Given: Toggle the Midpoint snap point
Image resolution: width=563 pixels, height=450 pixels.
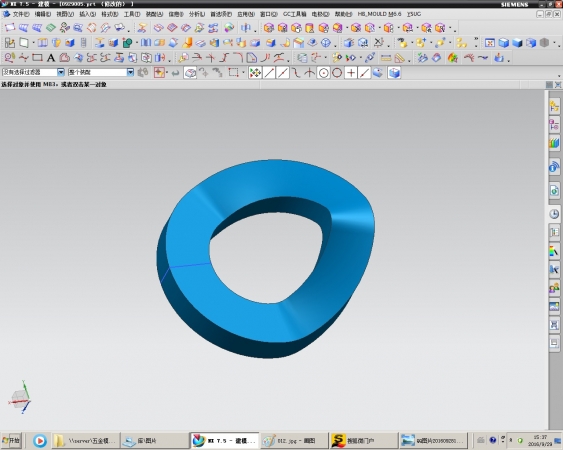Looking at the screenshot, I should pos(283,73).
